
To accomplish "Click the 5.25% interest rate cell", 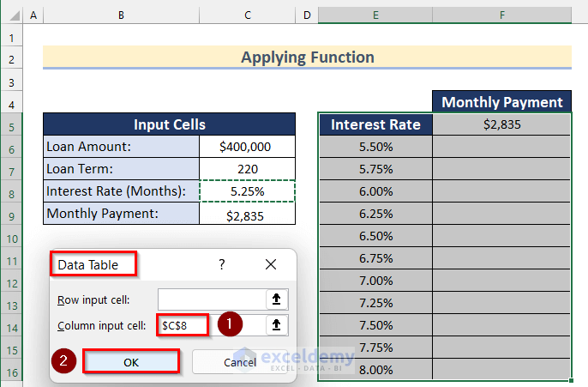I will [247, 191].
